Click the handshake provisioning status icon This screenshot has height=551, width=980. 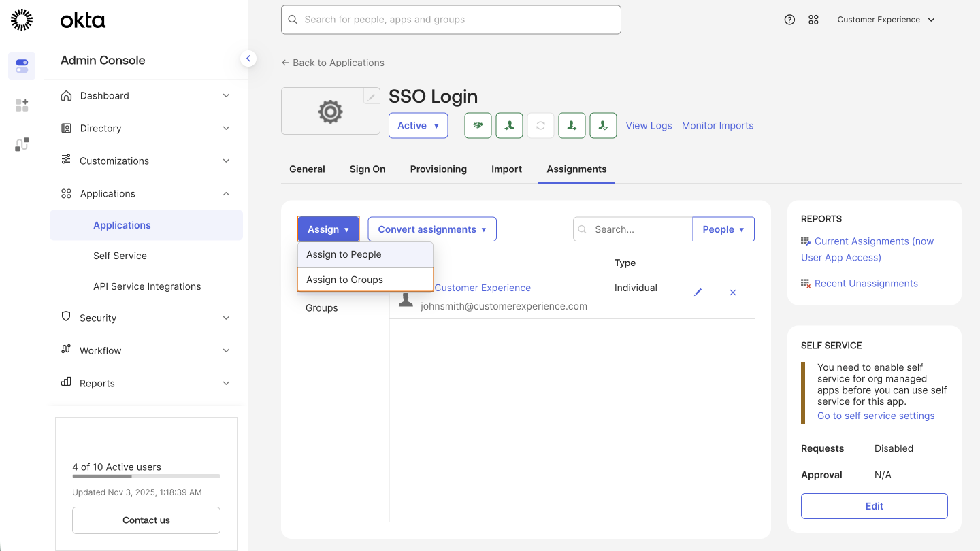tap(478, 125)
